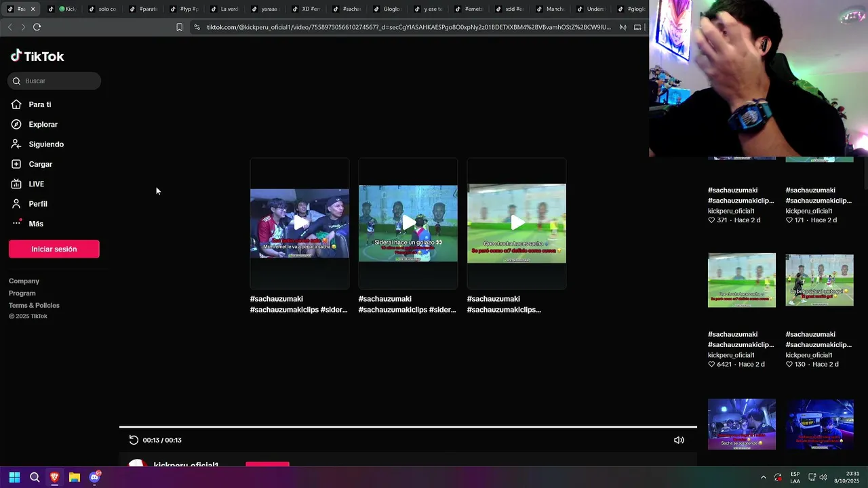Screen dimensions: 868x488
Task: Open the Perfil page
Action: 37,204
